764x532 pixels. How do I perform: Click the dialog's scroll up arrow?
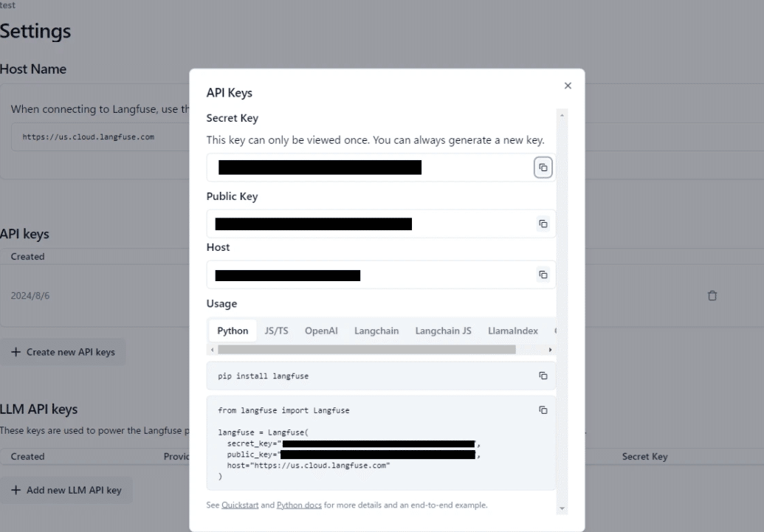point(562,115)
